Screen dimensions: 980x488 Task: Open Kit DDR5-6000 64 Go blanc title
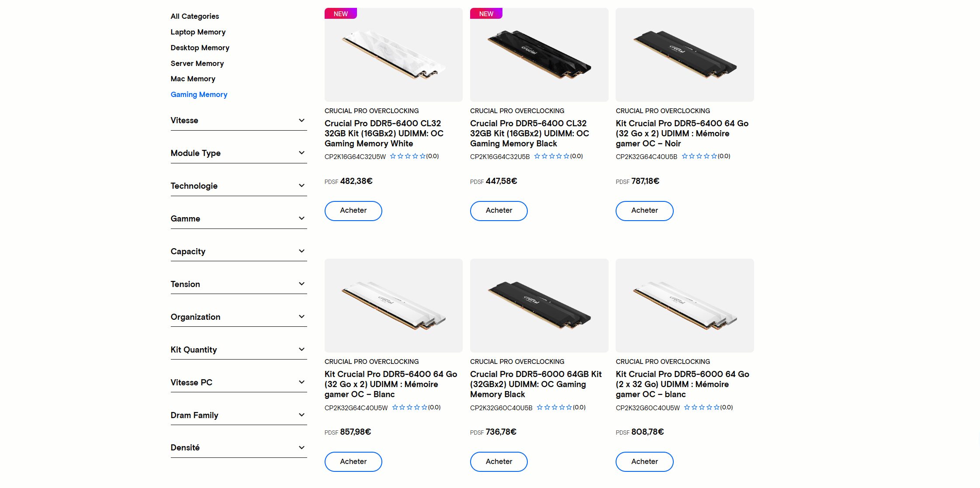pos(682,384)
